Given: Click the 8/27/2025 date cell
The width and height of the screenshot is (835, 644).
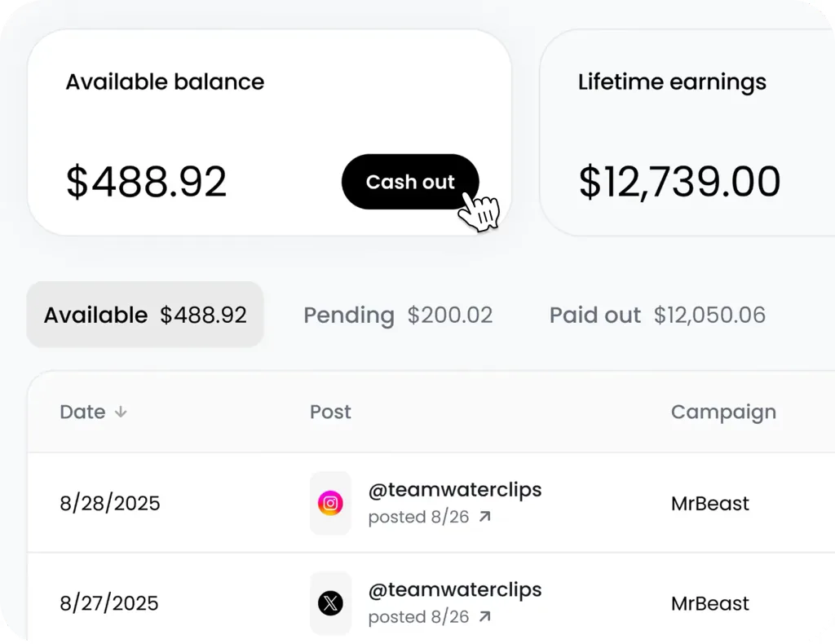Looking at the screenshot, I should 109,604.
